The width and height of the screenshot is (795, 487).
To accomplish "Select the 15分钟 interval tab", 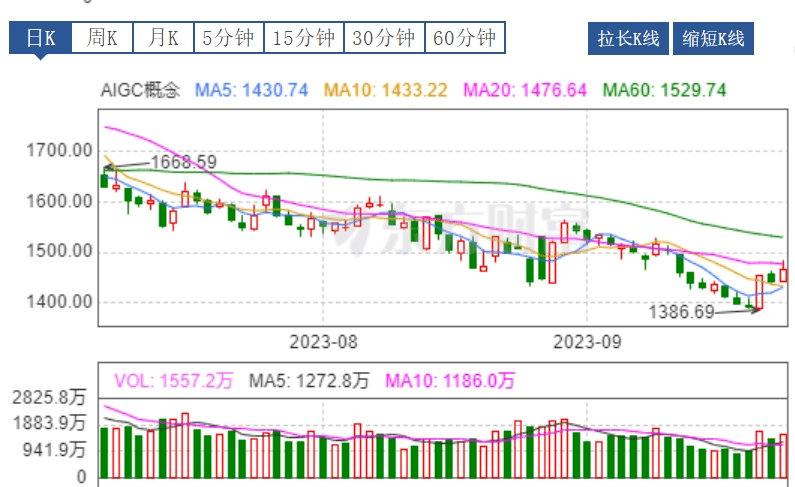I will (x=304, y=39).
